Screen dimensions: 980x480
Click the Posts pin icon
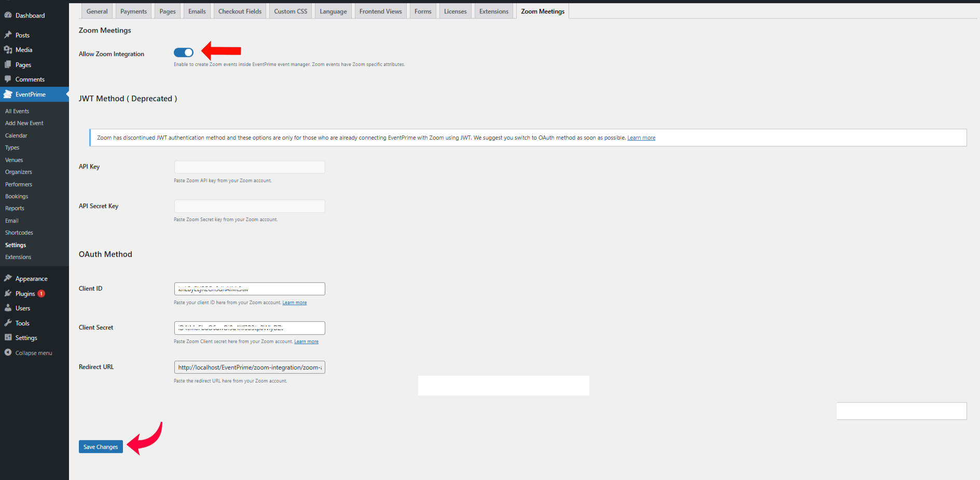[x=8, y=35]
